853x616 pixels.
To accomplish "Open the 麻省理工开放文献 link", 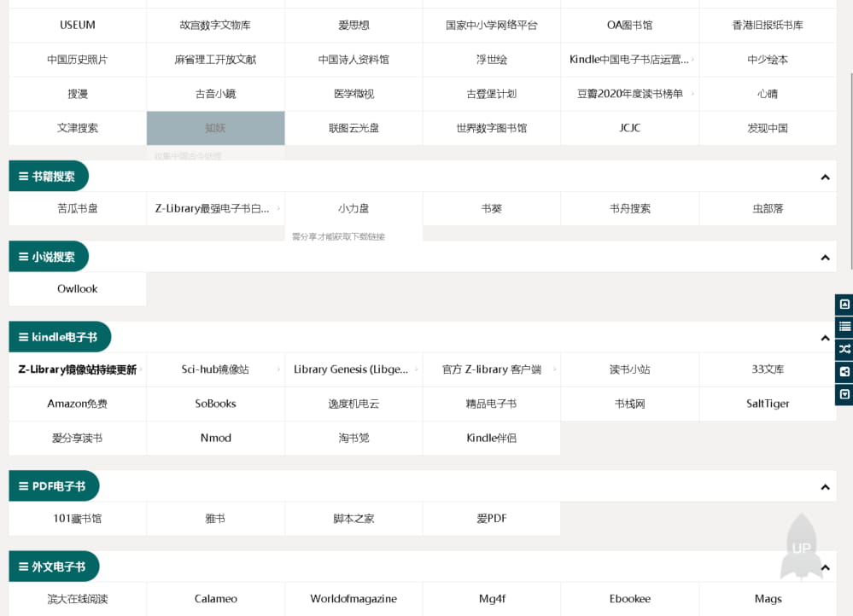I will pos(215,59).
